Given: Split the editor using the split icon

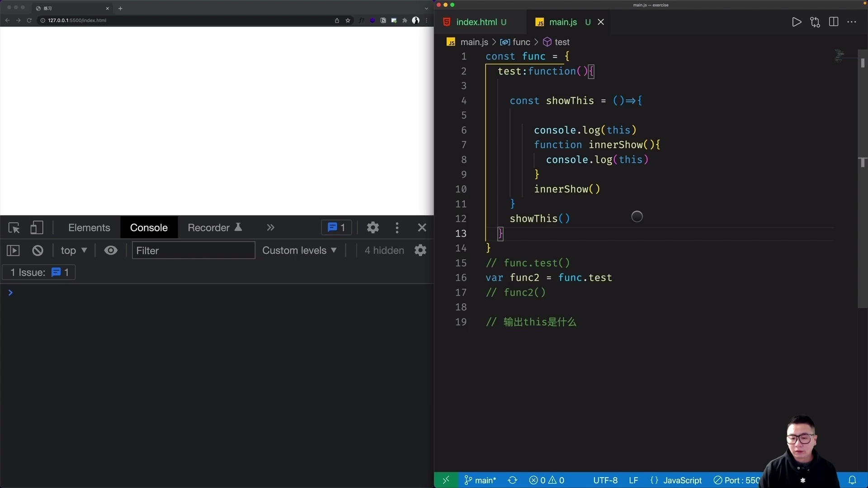Looking at the screenshot, I should [834, 22].
